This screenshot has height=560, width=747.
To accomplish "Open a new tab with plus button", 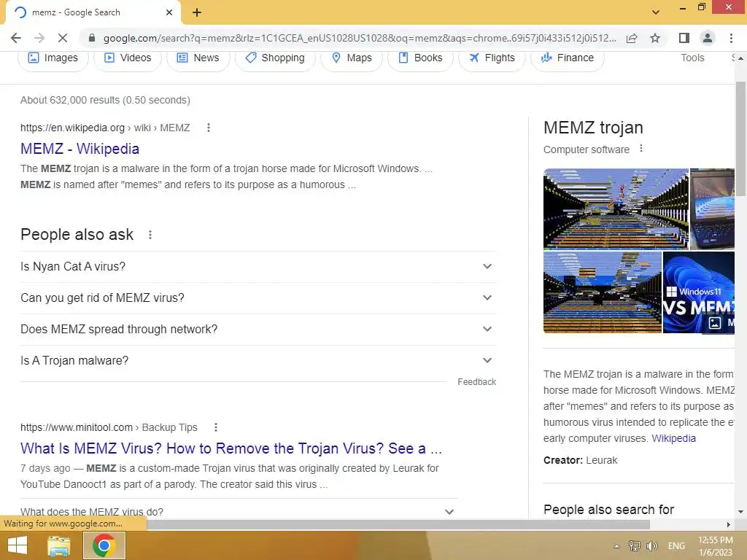I will click(x=197, y=12).
